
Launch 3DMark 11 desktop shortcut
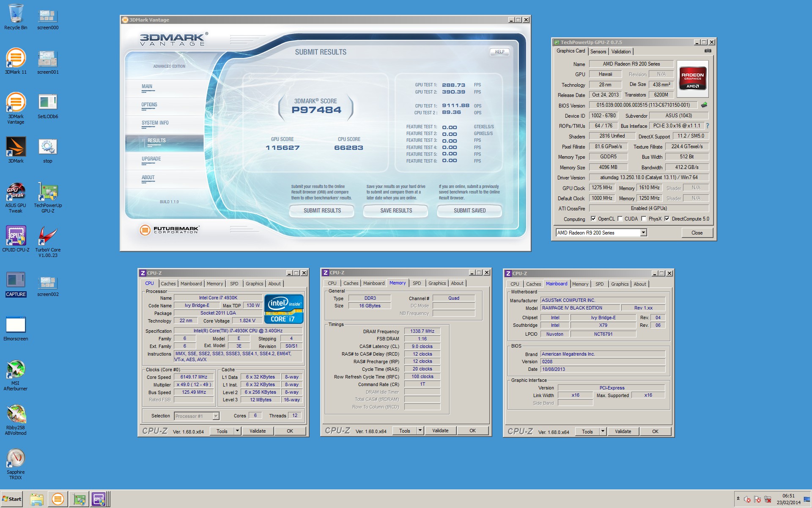[16, 61]
